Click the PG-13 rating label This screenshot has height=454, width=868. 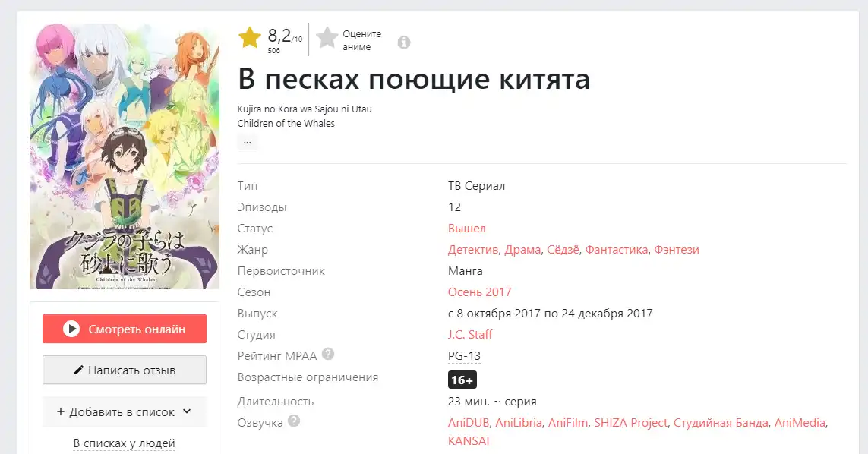click(x=465, y=356)
